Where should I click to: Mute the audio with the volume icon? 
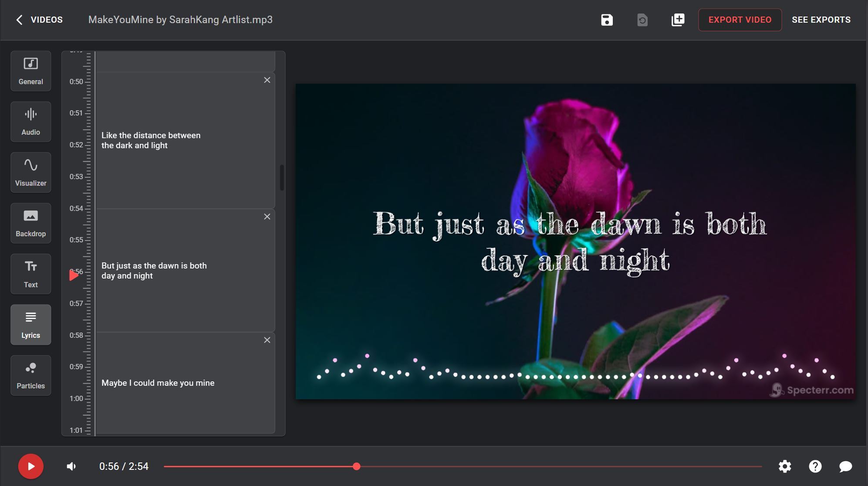pos(71,466)
